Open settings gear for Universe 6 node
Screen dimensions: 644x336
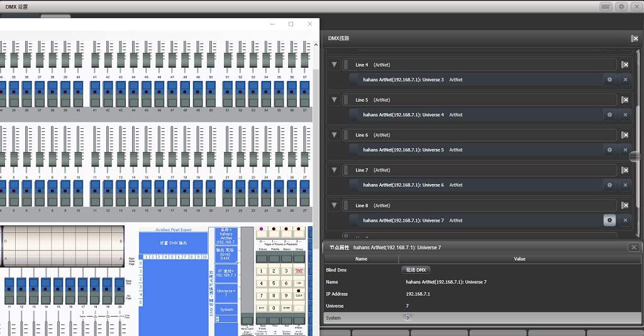point(609,185)
